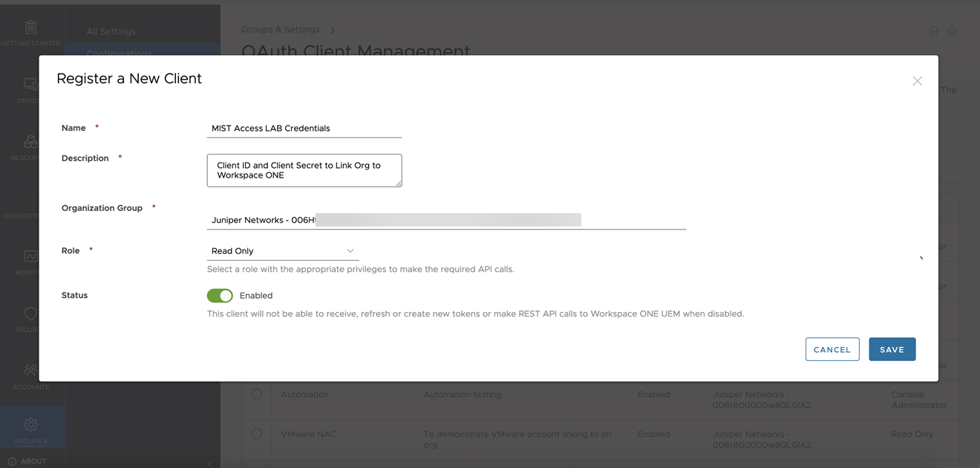Collapse the left navigation with the chevron
The height and width of the screenshot is (468, 980).
(210, 462)
